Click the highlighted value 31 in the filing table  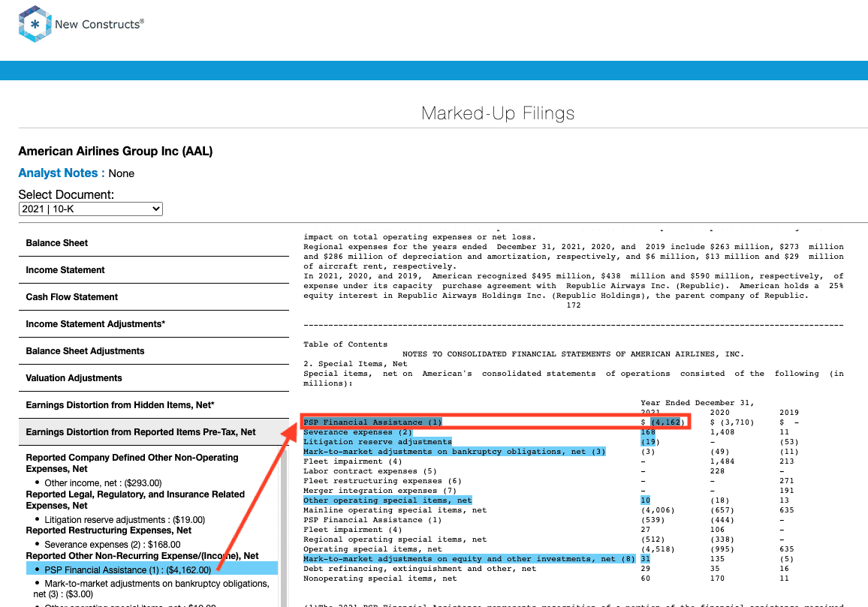tap(646, 559)
